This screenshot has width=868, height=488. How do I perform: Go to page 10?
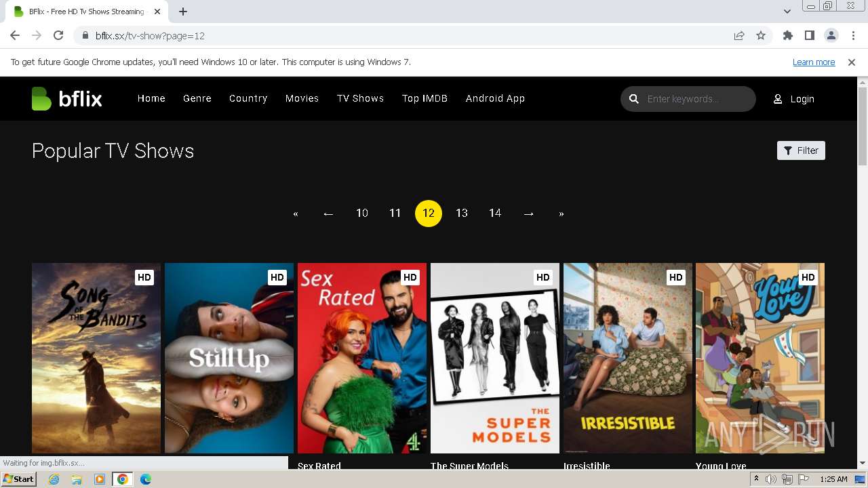pos(362,213)
